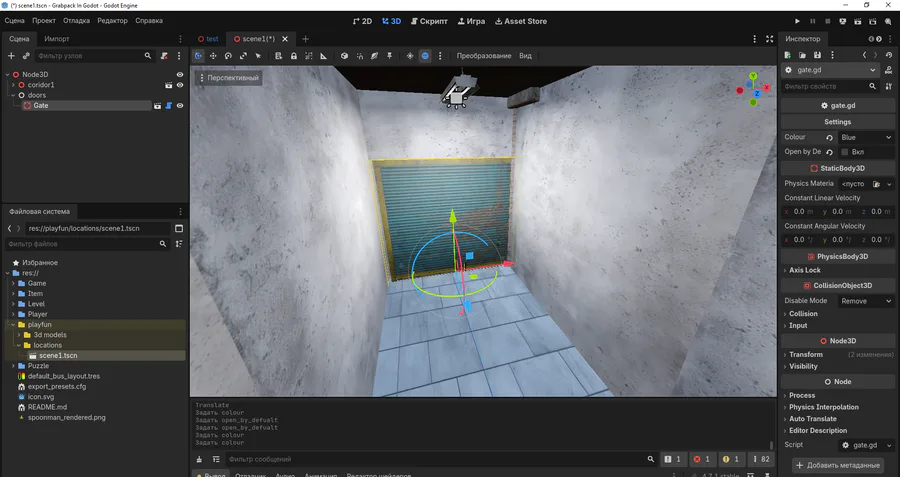The height and width of the screenshot is (477, 900).
Task: Add a new node with plus icon
Action: 11,56
